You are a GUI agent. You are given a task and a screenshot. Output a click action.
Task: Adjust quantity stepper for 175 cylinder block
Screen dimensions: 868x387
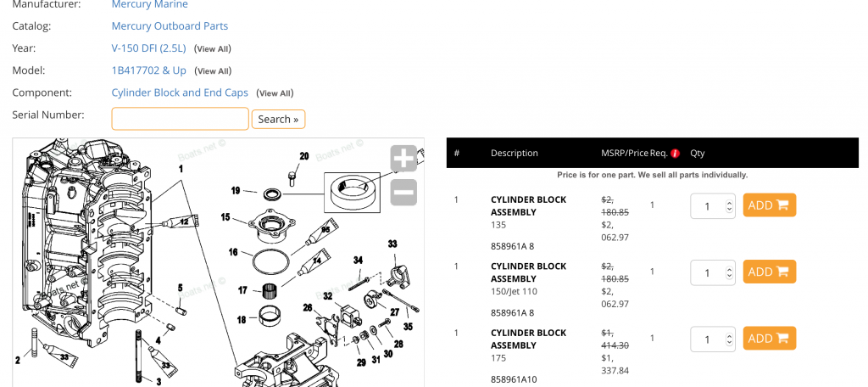click(730, 339)
